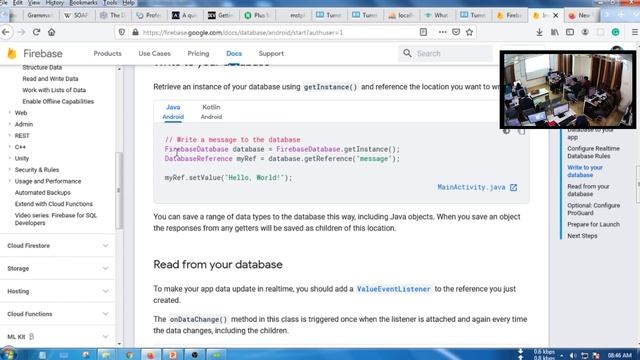Image resolution: width=640 pixels, height=360 pixels.
Task: Show hidden system tray icons
Action: pos(562,356)
